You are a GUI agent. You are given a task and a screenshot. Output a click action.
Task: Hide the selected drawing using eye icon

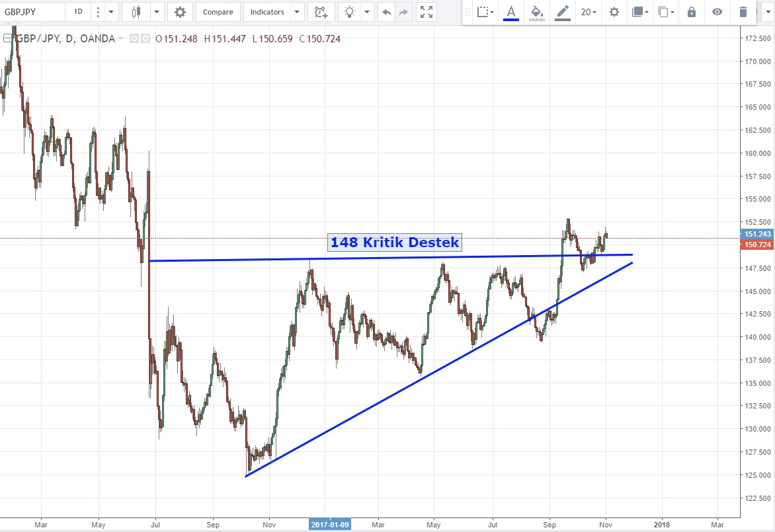point(717,12)
